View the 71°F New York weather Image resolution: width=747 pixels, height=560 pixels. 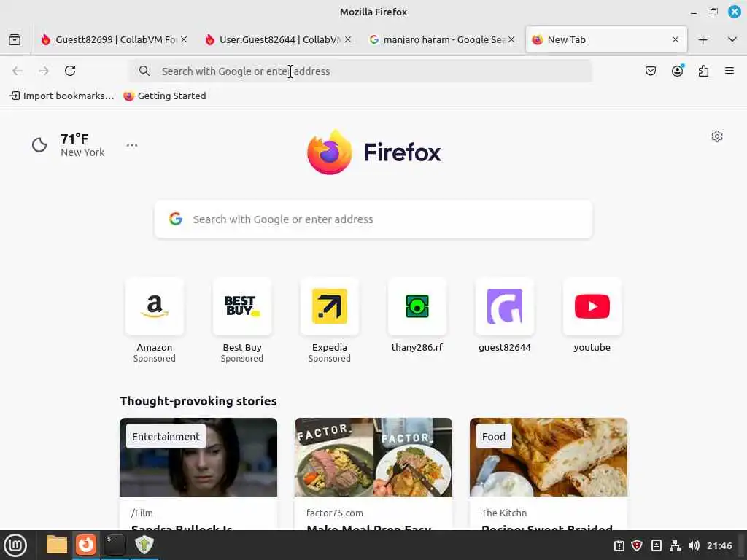tap(68, 145)
